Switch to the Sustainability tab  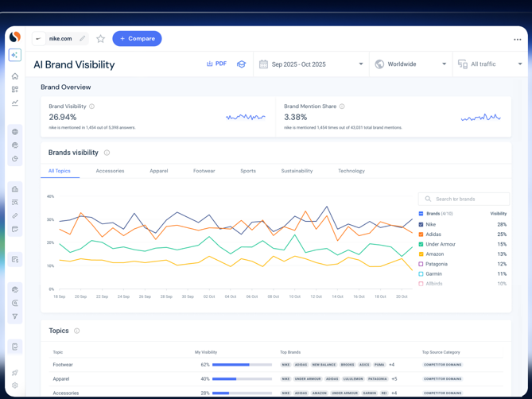pos(297,171)
